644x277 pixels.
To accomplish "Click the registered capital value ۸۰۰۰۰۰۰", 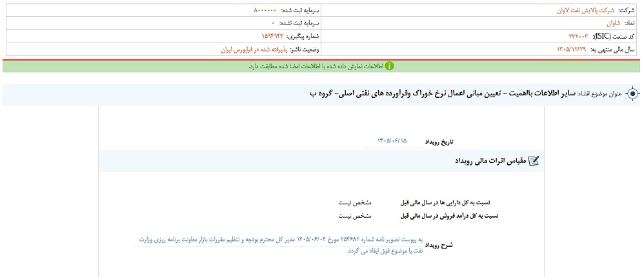I will pos(265,10).
